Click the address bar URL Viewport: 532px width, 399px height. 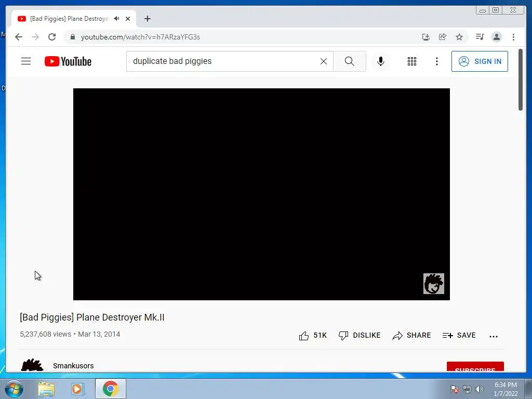[x=140, y=37]
